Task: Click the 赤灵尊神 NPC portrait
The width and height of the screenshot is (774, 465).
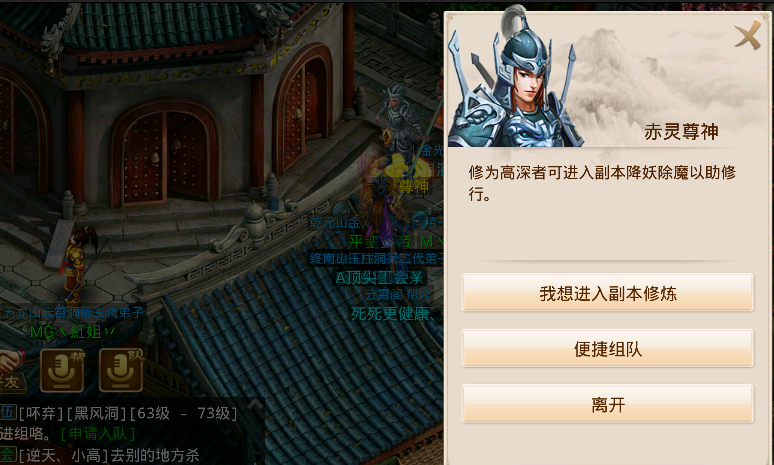Action: click(x=514, y=79)
